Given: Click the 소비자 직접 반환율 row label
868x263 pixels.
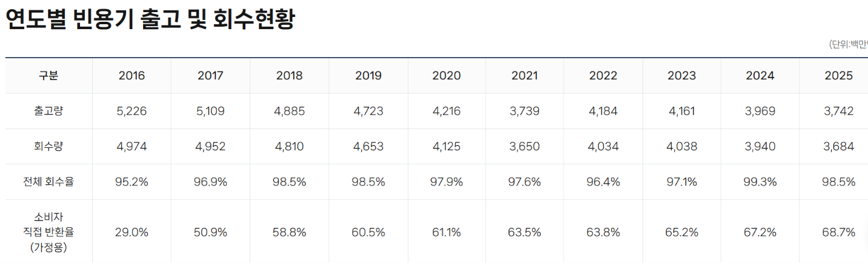Looking at the screenshot, I should 48,231.
